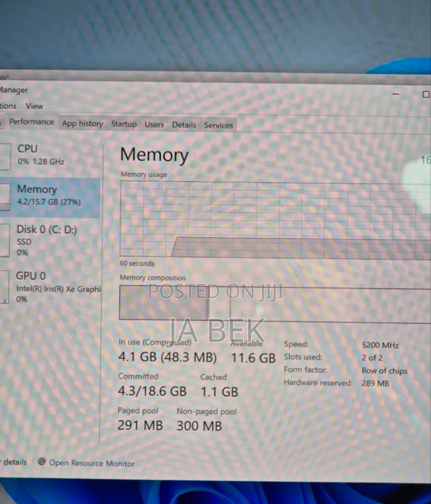Click the Disk 0 mini graph thumbnail
This screenshot has height=504, width=431.
point(5,240)
